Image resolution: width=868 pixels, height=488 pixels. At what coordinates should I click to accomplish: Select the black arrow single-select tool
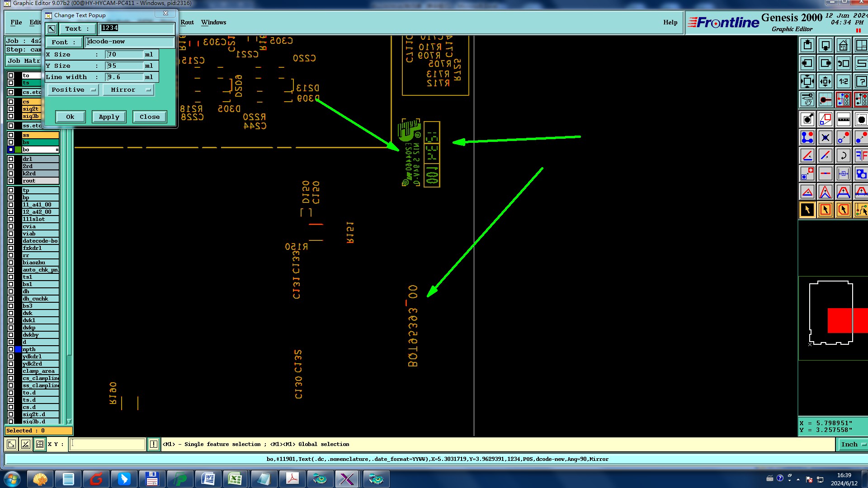pos(807,210)
